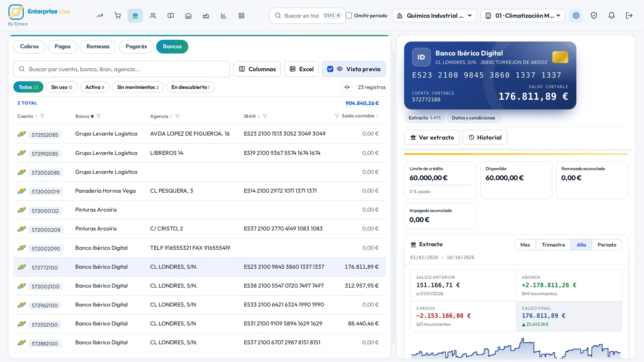Toggle the Omitir periodo checkbox
Image resolution: width=644 pixels, height=362 pixels.
coord(349,16)
